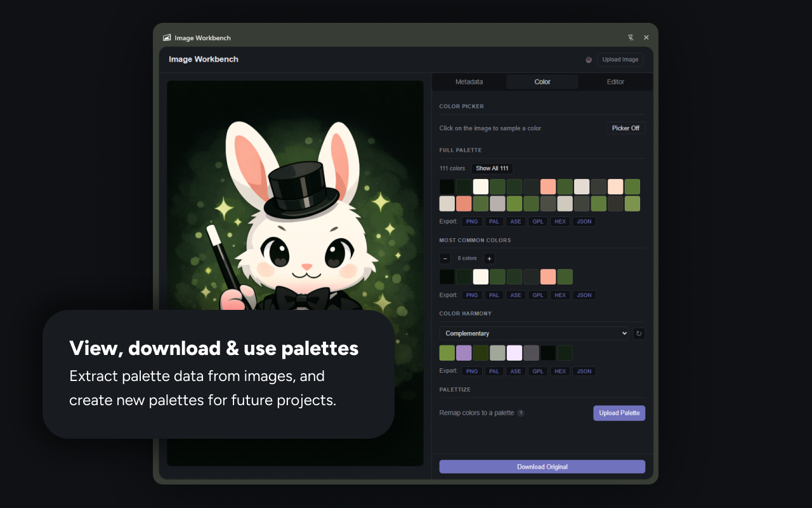Export the full palette as PNG
This screenshot has width=812, height=508.
(471, 221)
